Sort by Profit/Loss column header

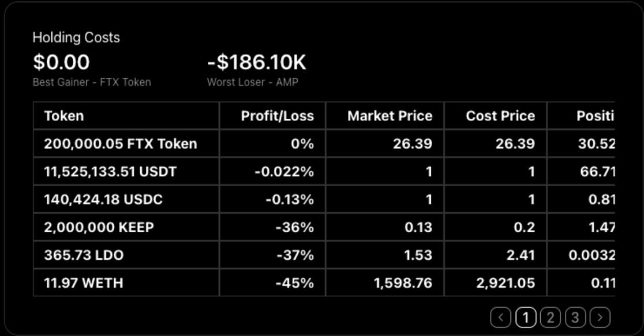(277, 116)
